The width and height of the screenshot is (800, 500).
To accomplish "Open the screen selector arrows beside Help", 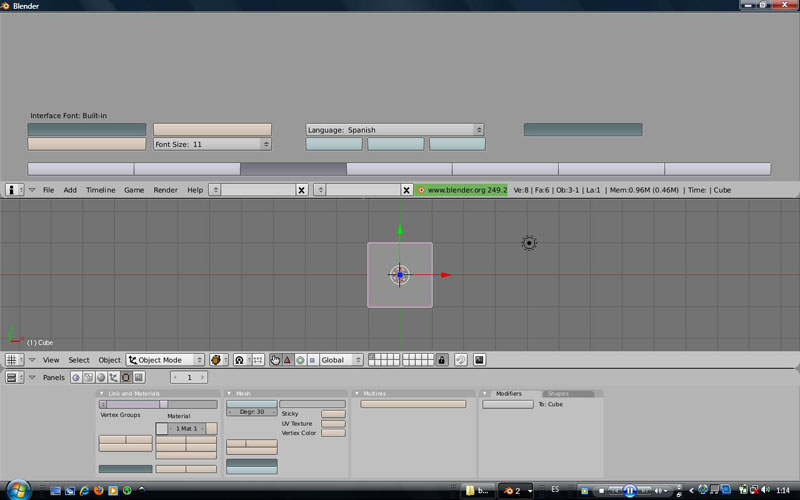I will pyautogui.click(x=215, y=190).
